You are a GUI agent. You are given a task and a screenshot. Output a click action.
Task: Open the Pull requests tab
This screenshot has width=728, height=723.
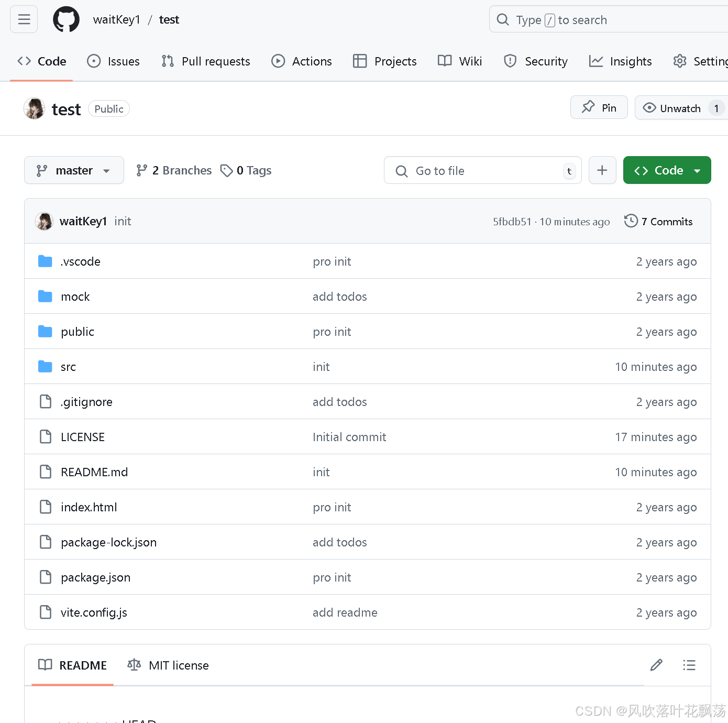click(x=206, y=61)
